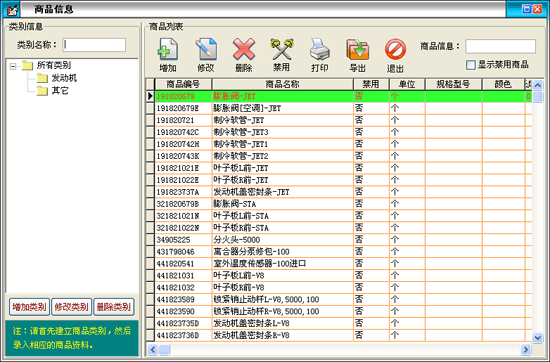Click the 增加类别 button
The height and width of the screenshot is (362, 550).
(x=29, y=307)
